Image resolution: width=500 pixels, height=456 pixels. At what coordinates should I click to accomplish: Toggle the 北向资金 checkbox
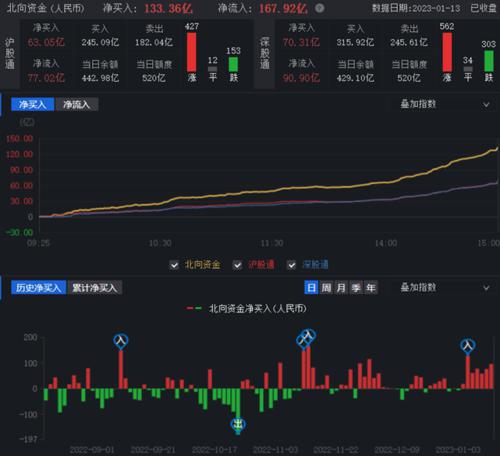pos(174,265)
